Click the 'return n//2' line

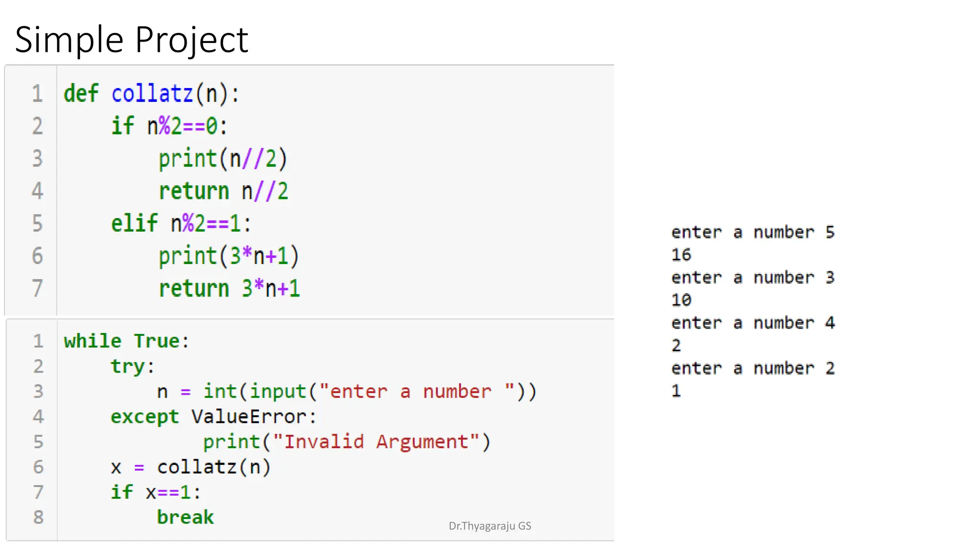(x=223, y=191)
